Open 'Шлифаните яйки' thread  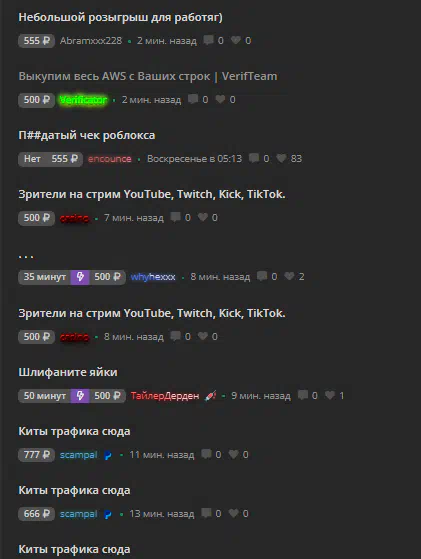pos(68,372)
